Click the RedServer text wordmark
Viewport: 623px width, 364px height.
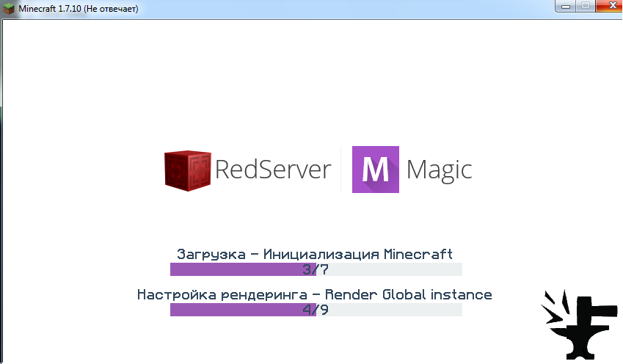point(273,170)
